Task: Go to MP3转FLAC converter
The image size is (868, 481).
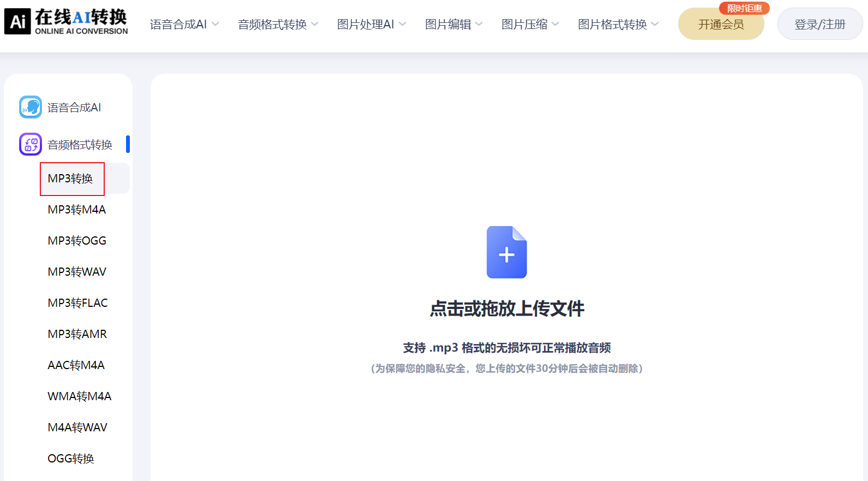Action: (77, 303)
